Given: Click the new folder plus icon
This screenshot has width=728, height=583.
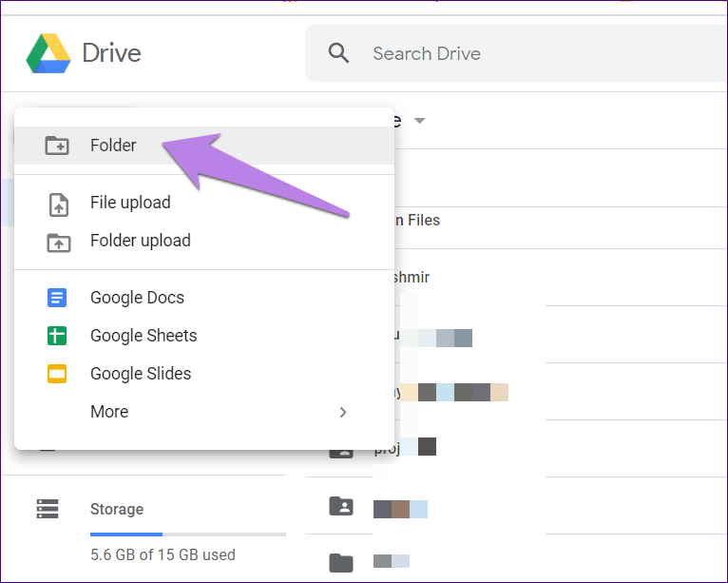Looking at the screenshot, I should tap(57, 146).
